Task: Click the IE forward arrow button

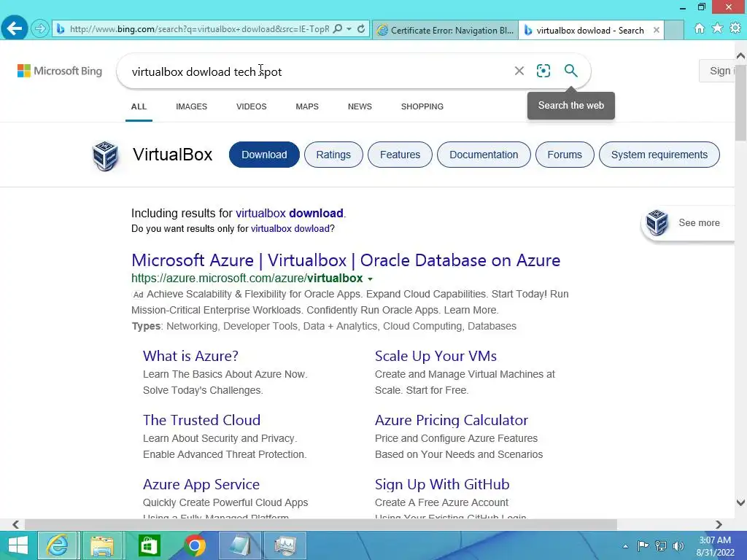Action: 41,29
